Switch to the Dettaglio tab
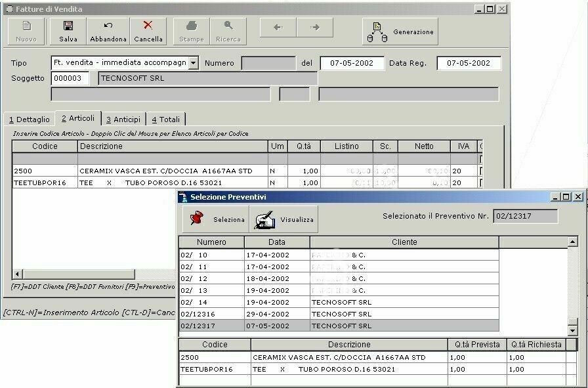Image resolution: width=588 pixels, height=388 pixels. [29, 119]
